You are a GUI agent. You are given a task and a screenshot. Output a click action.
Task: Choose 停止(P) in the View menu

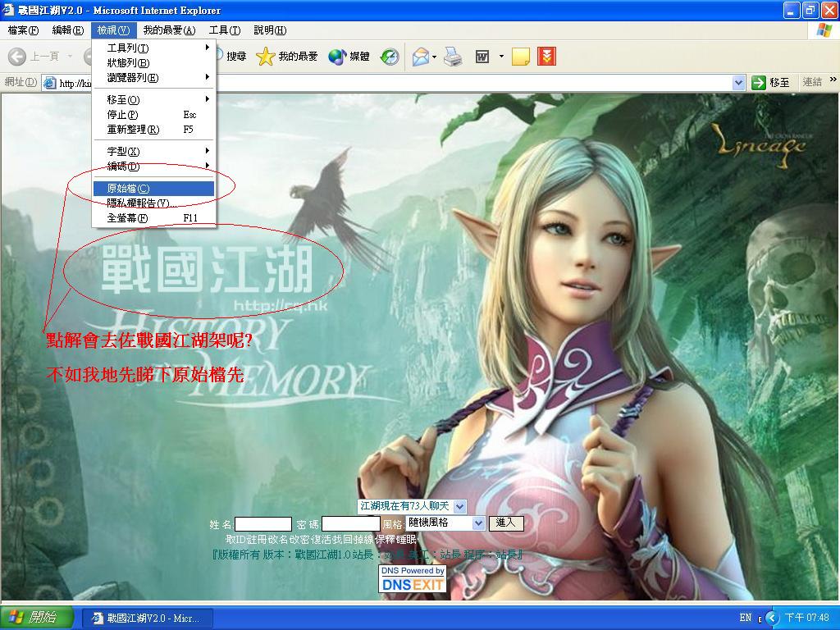point(153,115)
